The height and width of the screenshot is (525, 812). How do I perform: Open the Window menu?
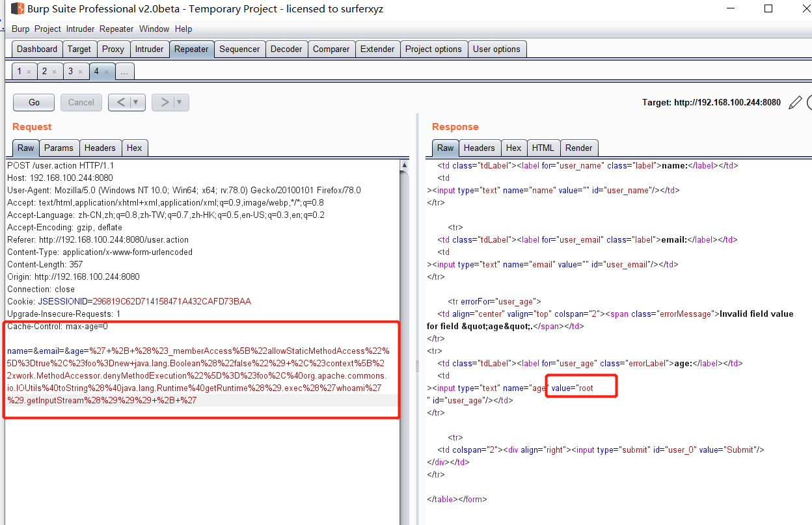154,29
